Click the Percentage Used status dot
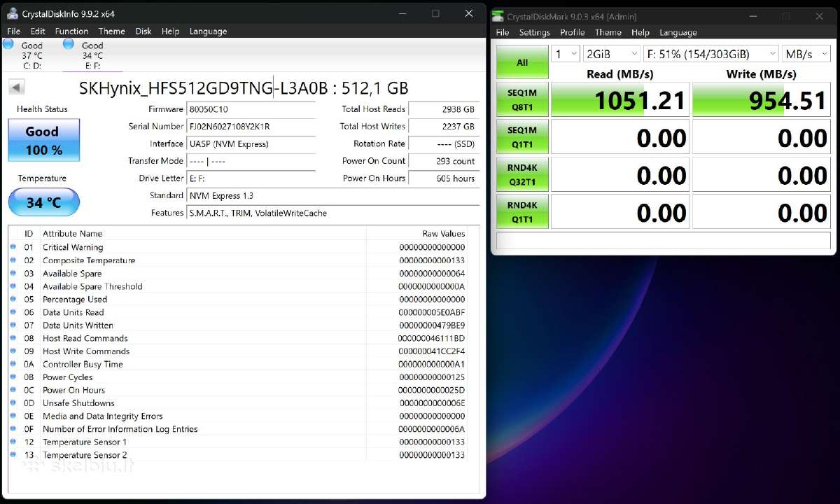 pos(13,300)
